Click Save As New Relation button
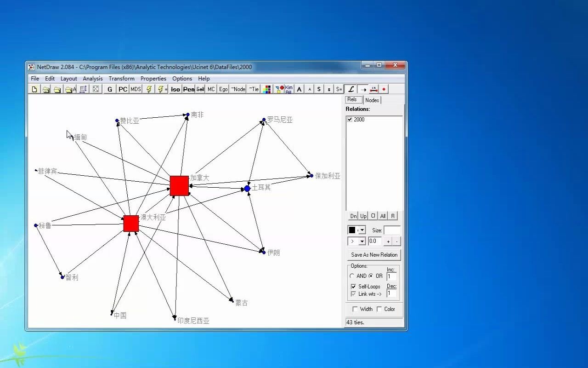The width and height of the screenshot is (588, 368). tap(374, 255)
